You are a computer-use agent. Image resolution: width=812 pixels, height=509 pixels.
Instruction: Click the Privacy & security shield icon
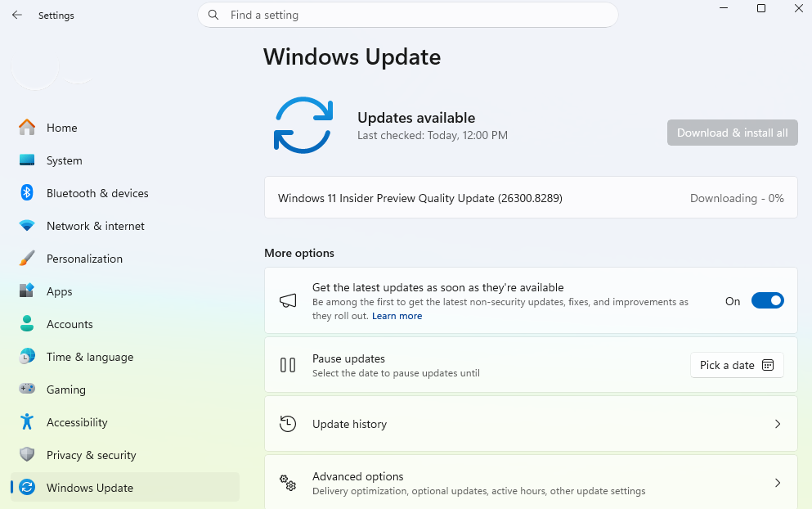(27, 455)
